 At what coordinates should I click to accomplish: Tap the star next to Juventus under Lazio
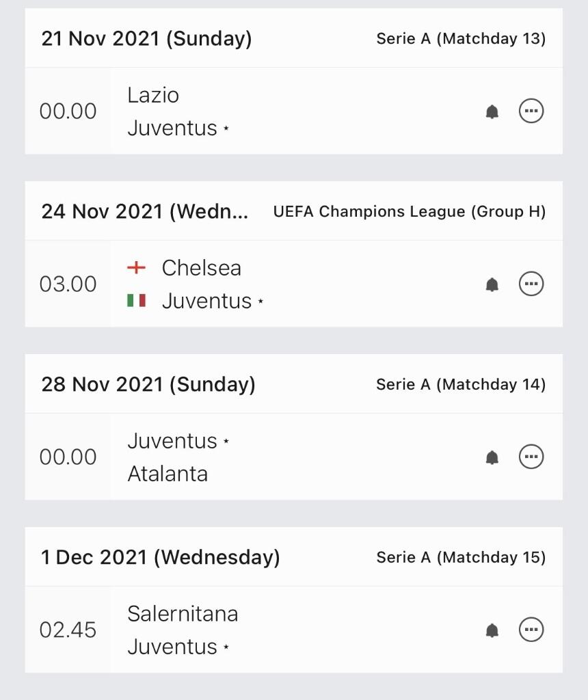[x=226, y=129]
